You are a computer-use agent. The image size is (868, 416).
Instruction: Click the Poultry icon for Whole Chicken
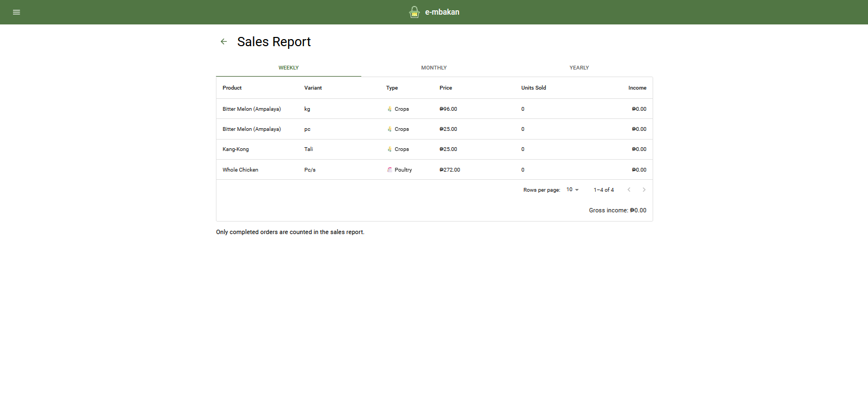(390, 170)
